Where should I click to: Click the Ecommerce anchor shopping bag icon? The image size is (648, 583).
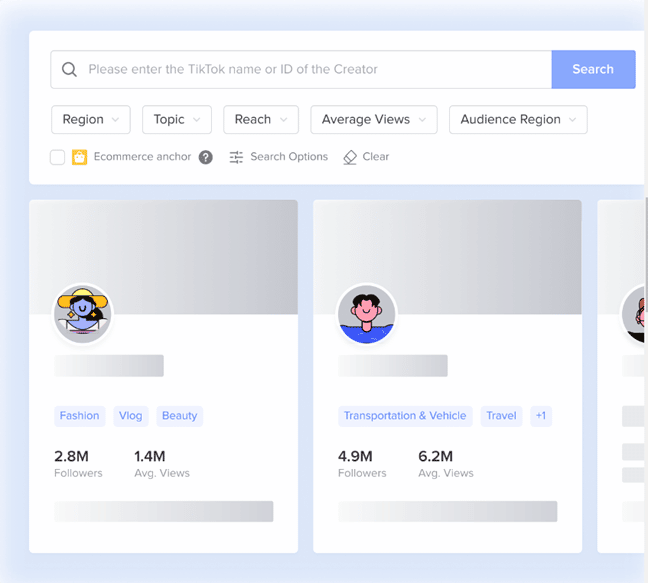click(x=79, y=157)
